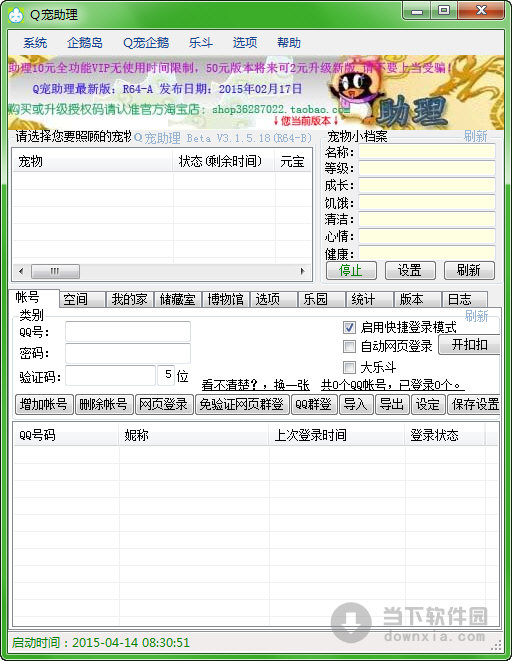Open the 系统 menu
Screen dimensions: 512x661
click(x=35, y=43)
